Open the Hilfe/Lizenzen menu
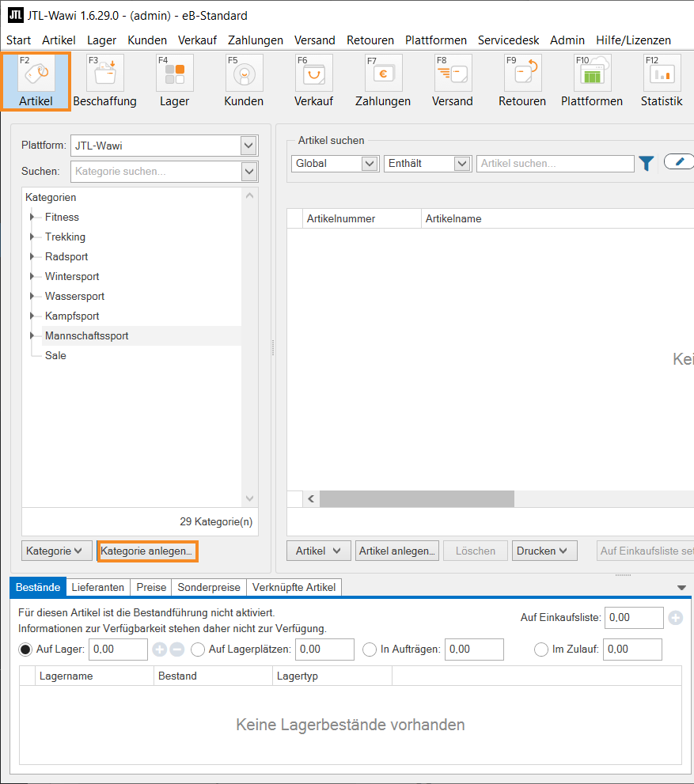Viewport: 694px width, 784px height. (633, 40)
